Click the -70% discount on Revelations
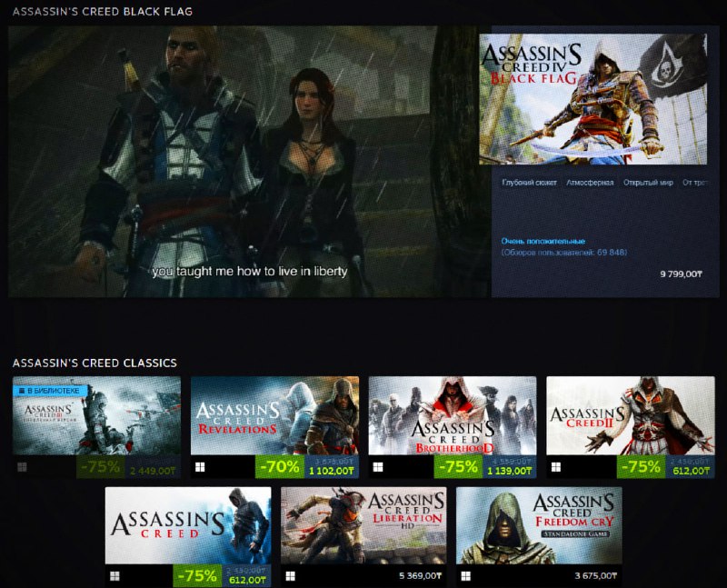This screenshot has width=727, height=588. (279, 467)
